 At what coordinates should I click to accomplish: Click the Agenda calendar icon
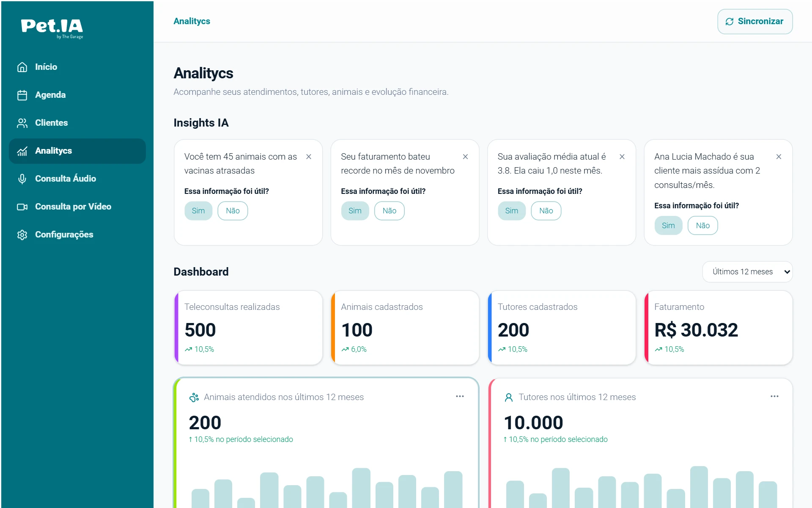pos(22,95)
